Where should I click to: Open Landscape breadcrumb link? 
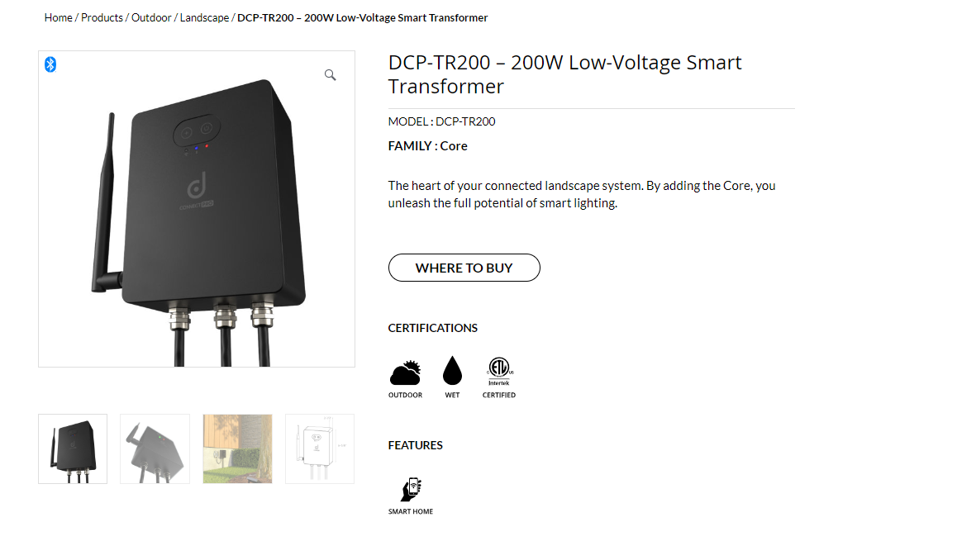tap(204, 17)
